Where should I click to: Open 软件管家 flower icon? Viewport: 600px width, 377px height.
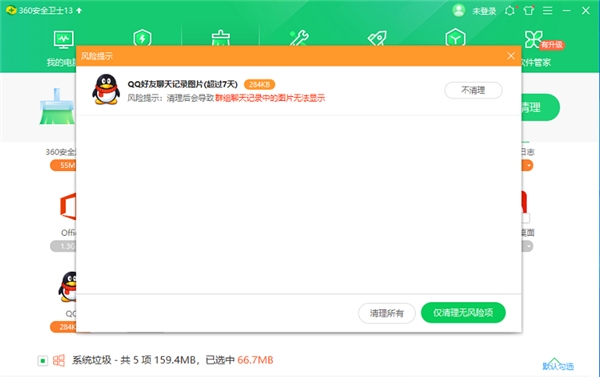(533, 40)
